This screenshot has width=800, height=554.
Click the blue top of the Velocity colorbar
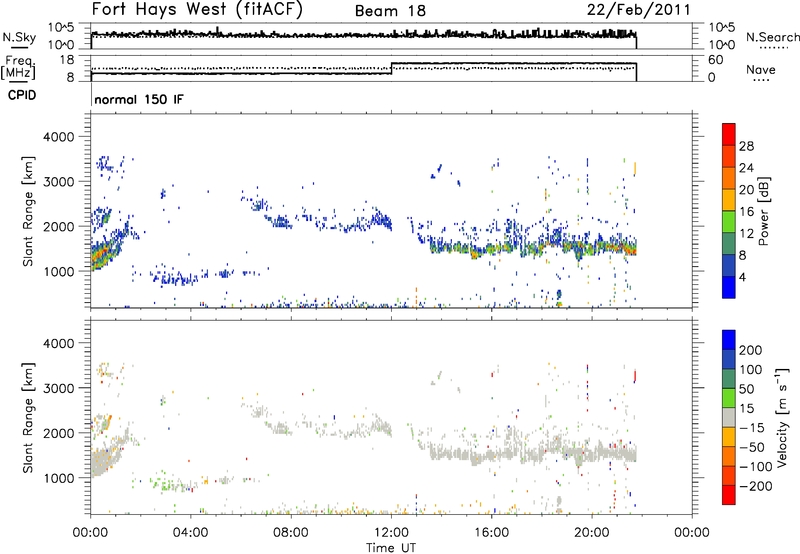[x=729, y=339]
